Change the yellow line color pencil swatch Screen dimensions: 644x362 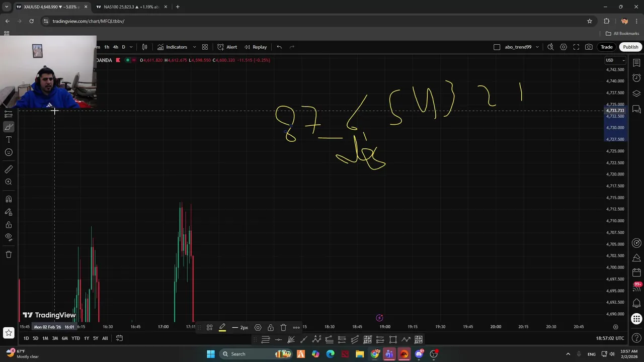[x=222, y=327]
